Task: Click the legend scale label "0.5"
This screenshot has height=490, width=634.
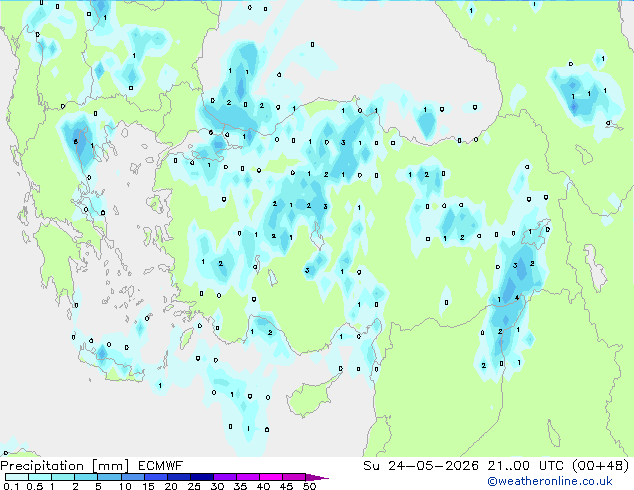Action: click(35, 486)
